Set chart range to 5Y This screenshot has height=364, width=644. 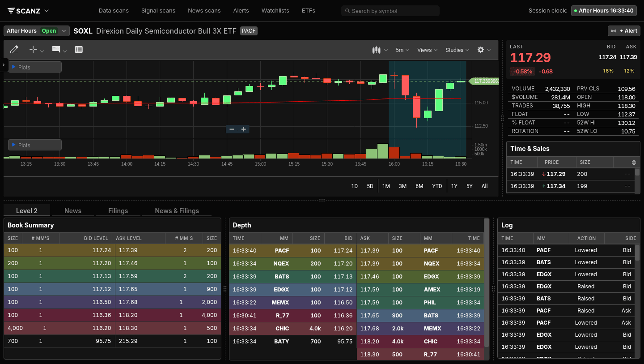click(x=469, y=186)
